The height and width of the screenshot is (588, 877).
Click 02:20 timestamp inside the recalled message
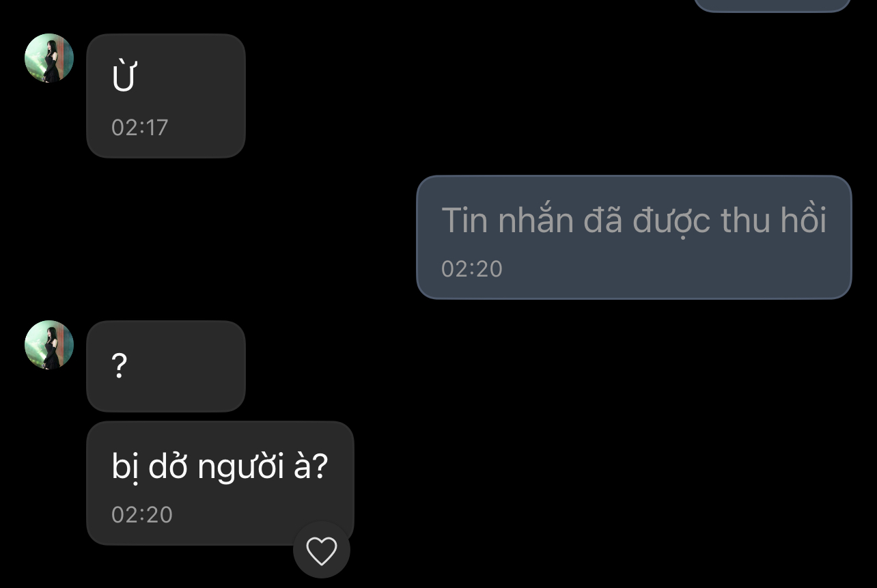[x=471, y=269]
